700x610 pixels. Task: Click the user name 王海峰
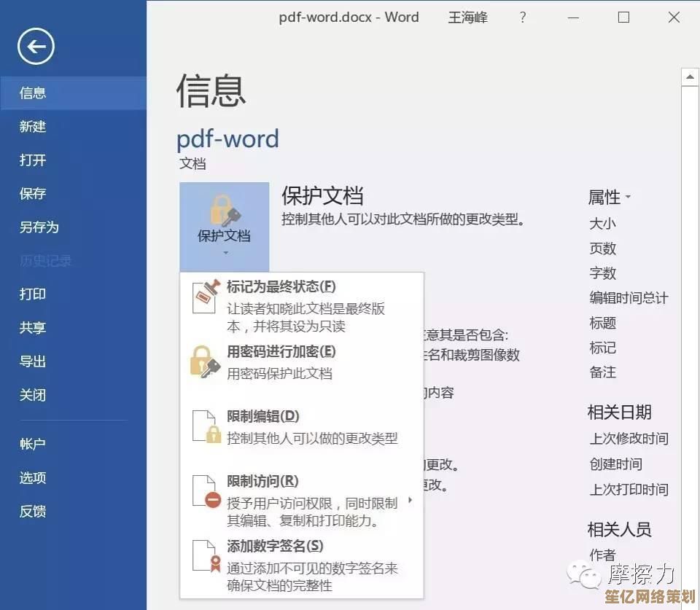click(468, 17)
